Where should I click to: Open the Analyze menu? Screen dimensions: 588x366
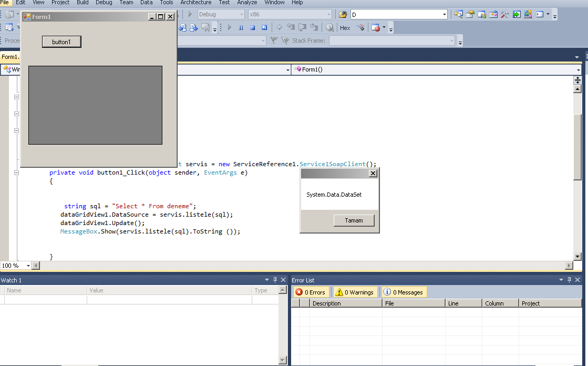coord(247,2)
